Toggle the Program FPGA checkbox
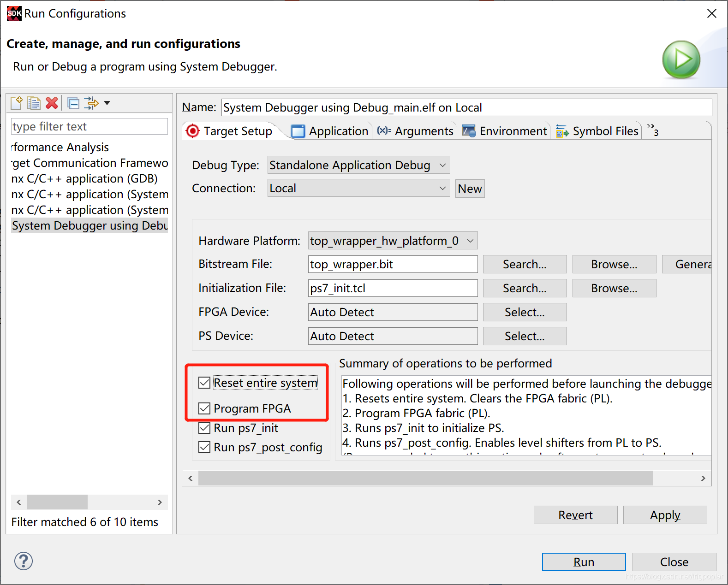This screenshot has width=728, height=585. (x=204, y=408)
